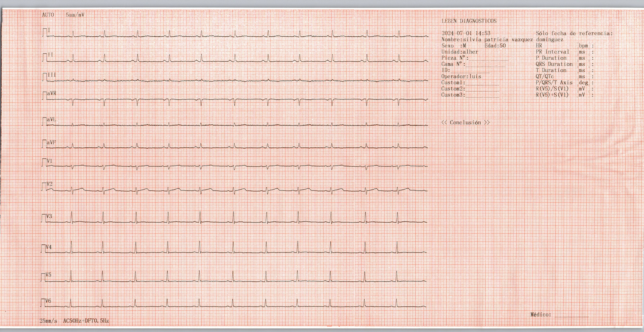The width and height of the screenshot is (644, 332).
Task: Click the Operador:luis field
Action: [461, 76]
